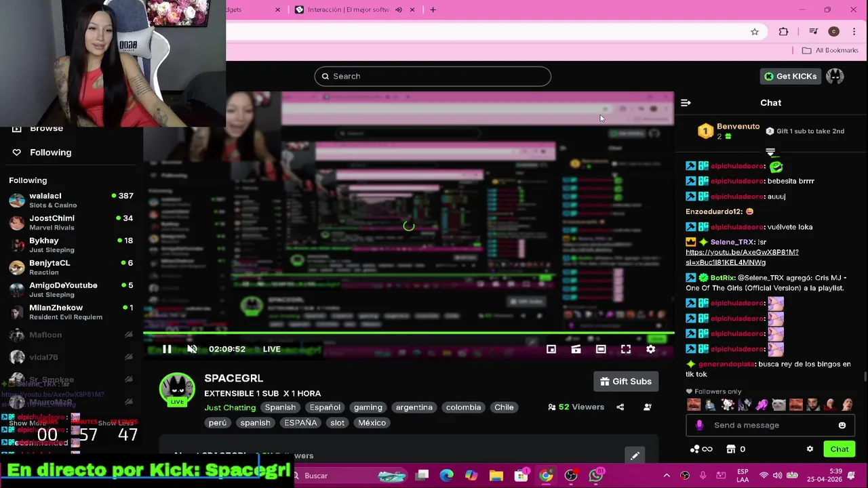Select the argentina tag
The image size is (868, 488).
tap(414, 407)
